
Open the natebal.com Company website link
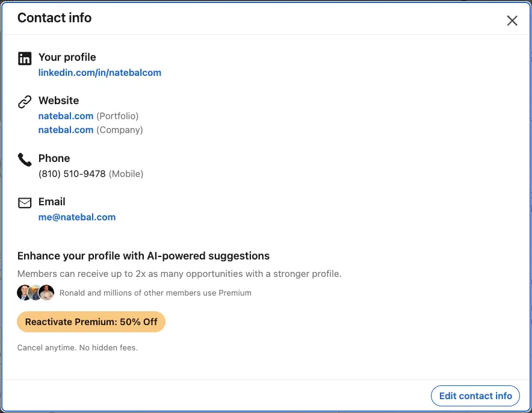pyautogui.click(x=66, y=130)
